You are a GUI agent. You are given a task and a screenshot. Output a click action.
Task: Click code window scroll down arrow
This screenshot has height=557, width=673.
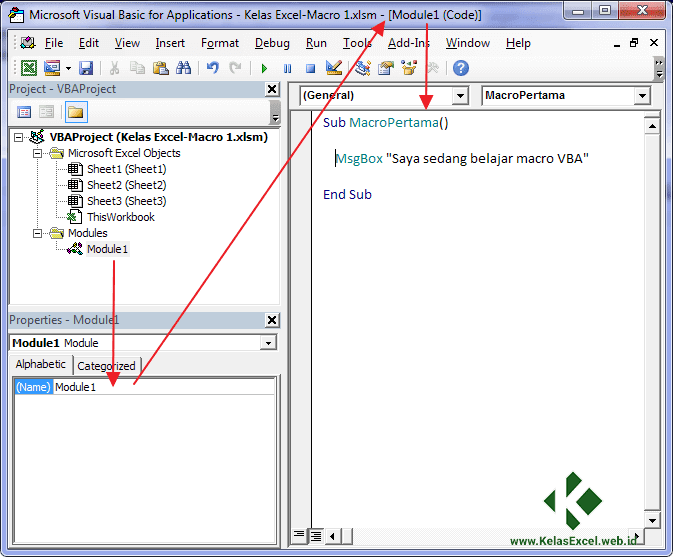click(652, 521)
